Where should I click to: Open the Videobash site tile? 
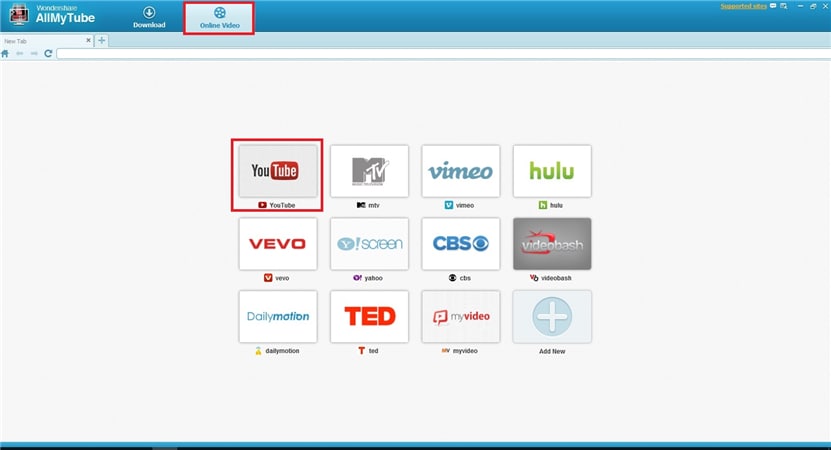coord(552,243)
